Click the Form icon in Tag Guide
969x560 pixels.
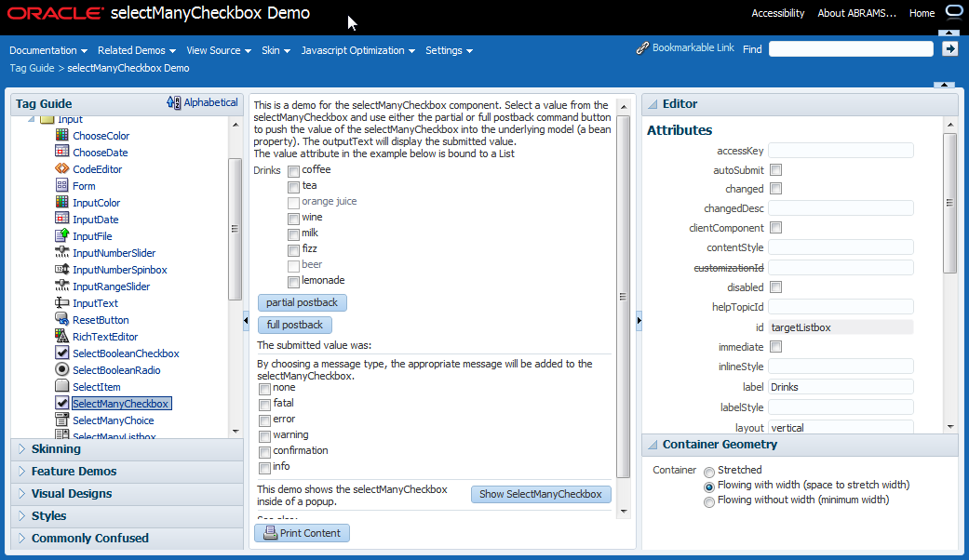click(61, 184)
